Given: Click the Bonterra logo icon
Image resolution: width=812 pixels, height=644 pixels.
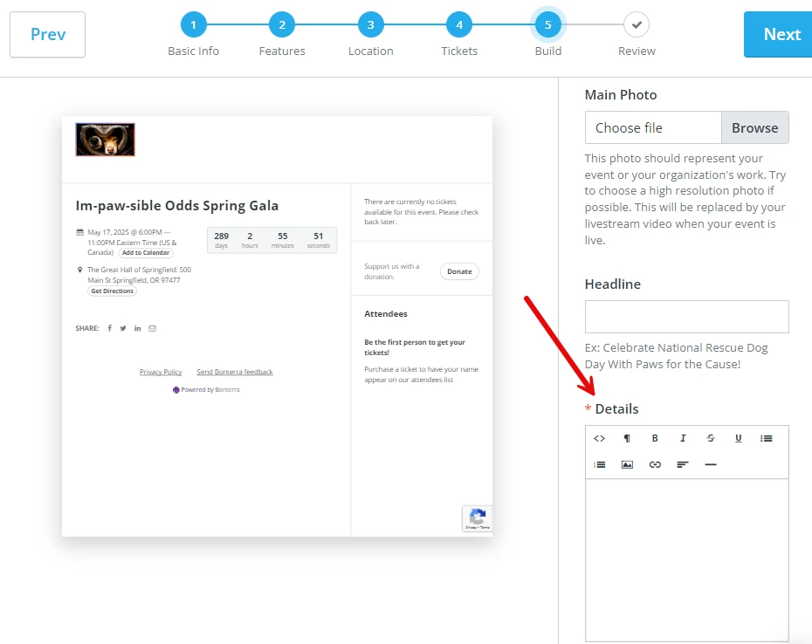Looking at the screenshot, I should (176, 390).
